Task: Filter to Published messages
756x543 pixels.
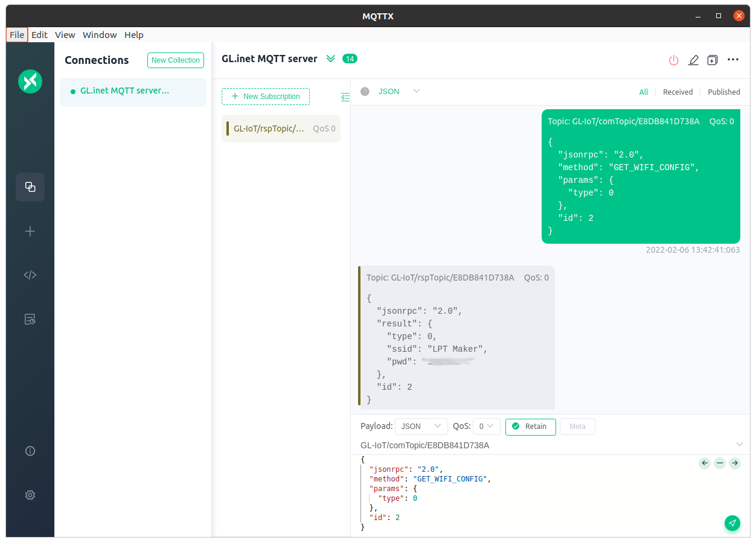Action: coord(724,92)
